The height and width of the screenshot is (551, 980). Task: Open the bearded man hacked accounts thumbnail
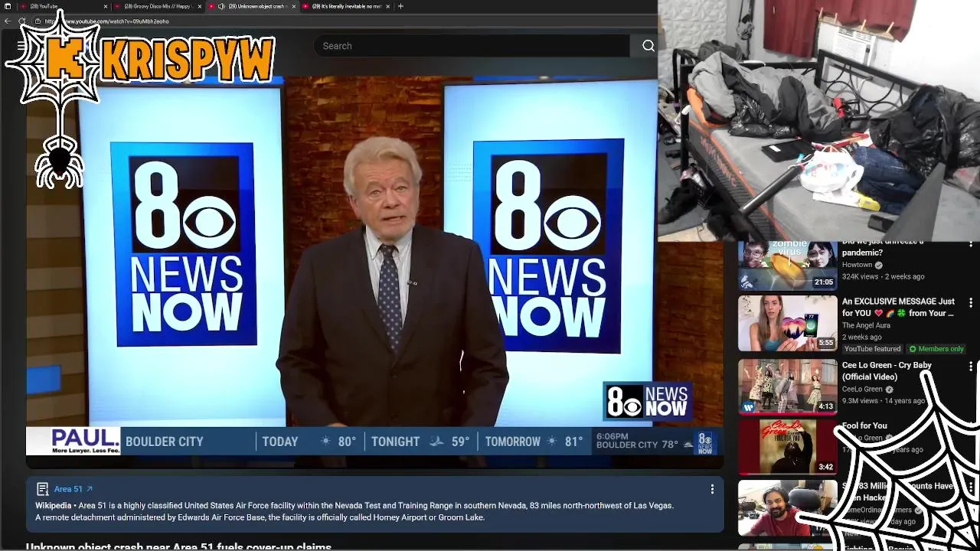coord(788,507)
